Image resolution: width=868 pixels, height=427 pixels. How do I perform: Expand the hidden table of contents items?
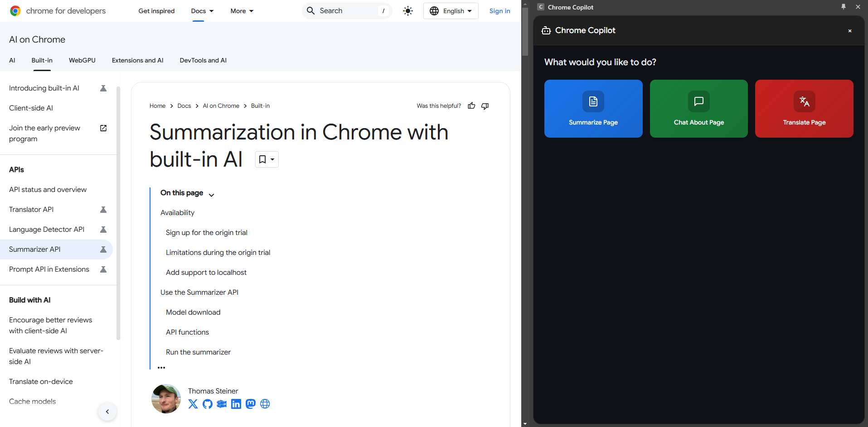pos(161,368)
